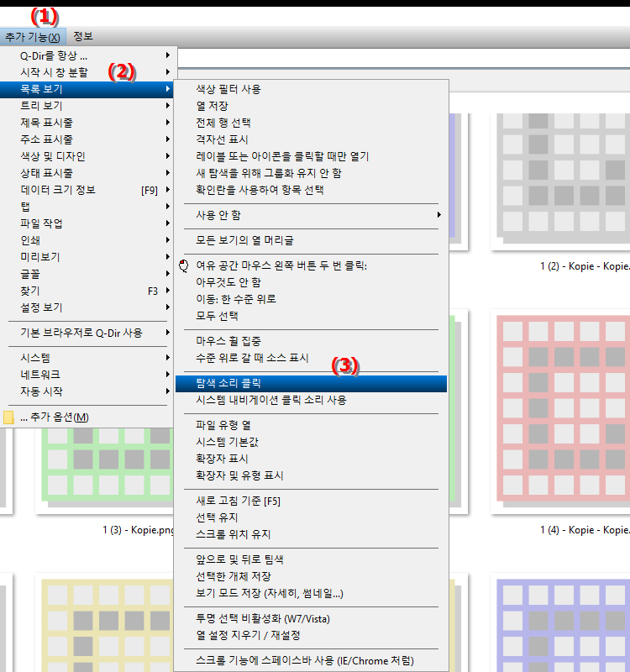
Task: Open the 찾기 F3 submenu
Action: 87,291
